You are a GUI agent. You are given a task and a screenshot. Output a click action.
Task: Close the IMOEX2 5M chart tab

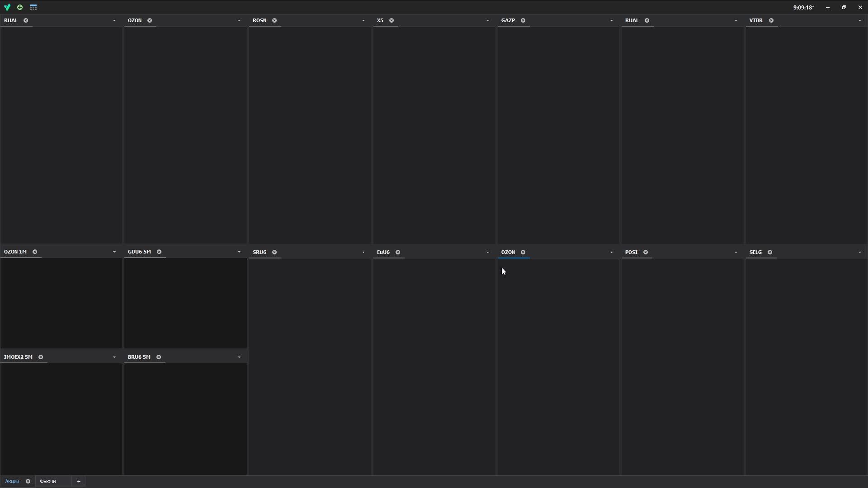[x=41, y=357]
